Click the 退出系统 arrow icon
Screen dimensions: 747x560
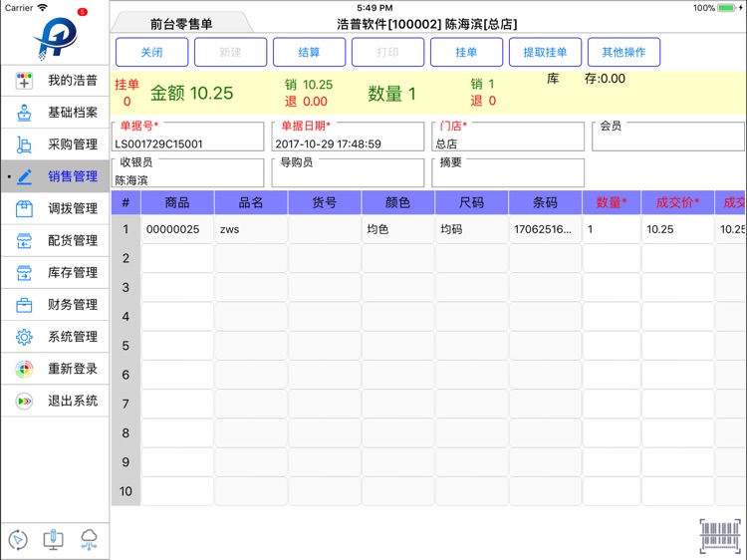(24, 401)
